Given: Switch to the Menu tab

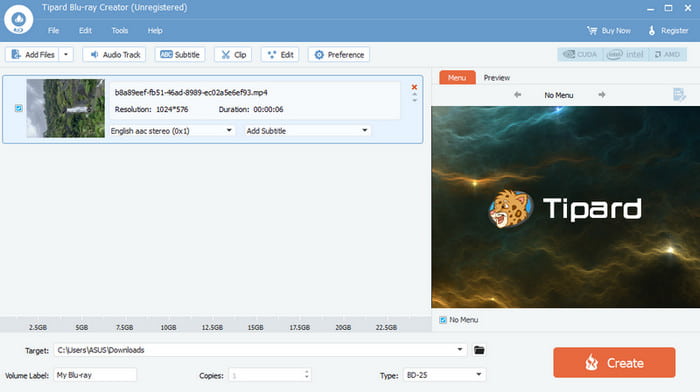Looking at the screenshot, I should [457, 77].
